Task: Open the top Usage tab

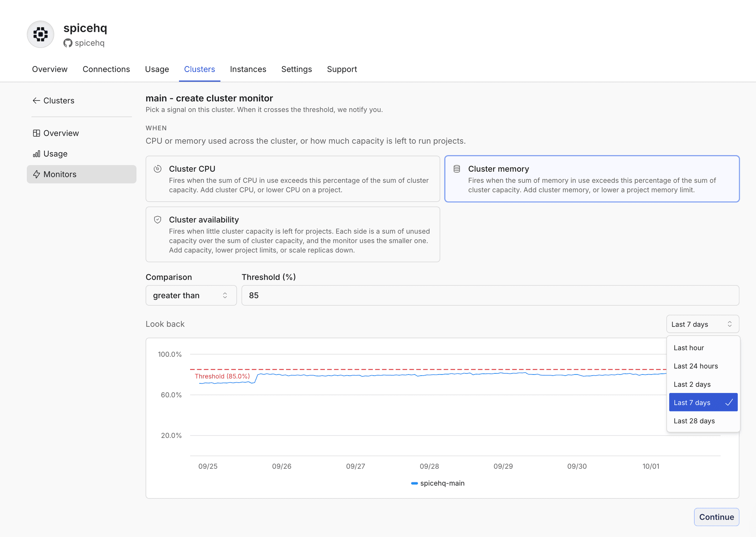Action: coord(157,69)
